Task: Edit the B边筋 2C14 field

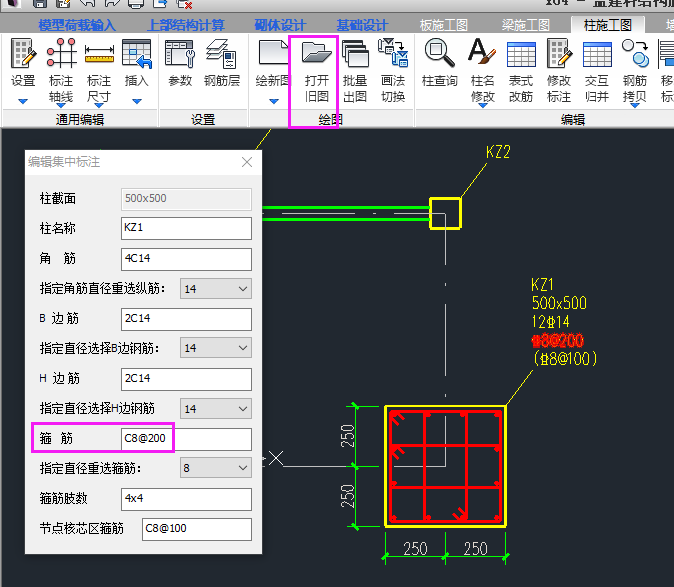Action: pyautogui.click(x=186, y=319)
